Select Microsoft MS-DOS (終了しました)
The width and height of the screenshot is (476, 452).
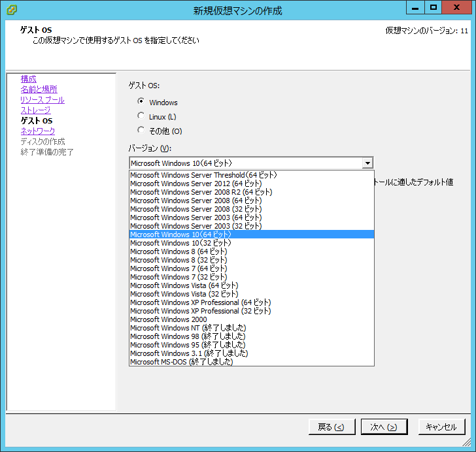pos(252,362)
